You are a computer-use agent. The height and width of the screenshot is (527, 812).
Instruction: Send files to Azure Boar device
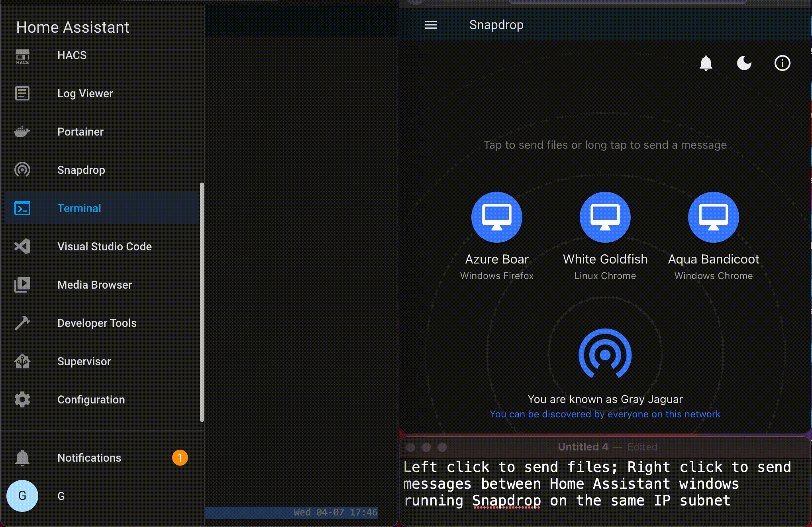(496, 217)
